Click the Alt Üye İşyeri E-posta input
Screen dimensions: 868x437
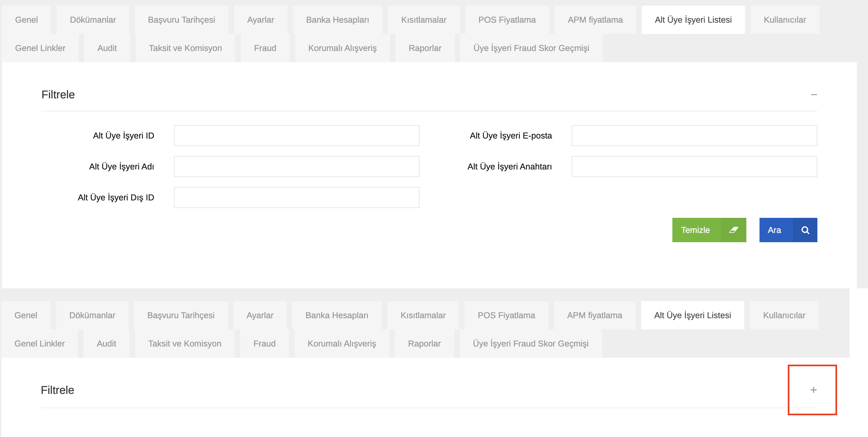coord(694,136)
